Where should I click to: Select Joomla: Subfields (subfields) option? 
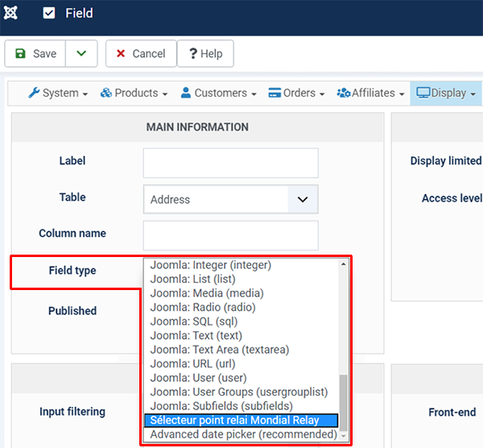tap(242, 406)
